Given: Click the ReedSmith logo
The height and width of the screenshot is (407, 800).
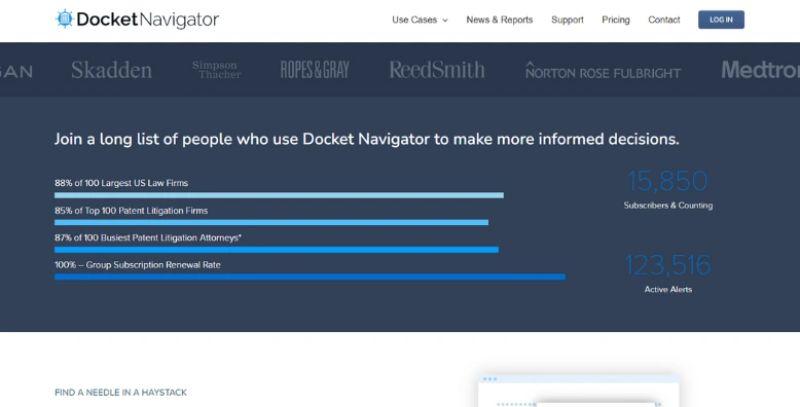Looking at the screenshot, I should coord(437,70).
